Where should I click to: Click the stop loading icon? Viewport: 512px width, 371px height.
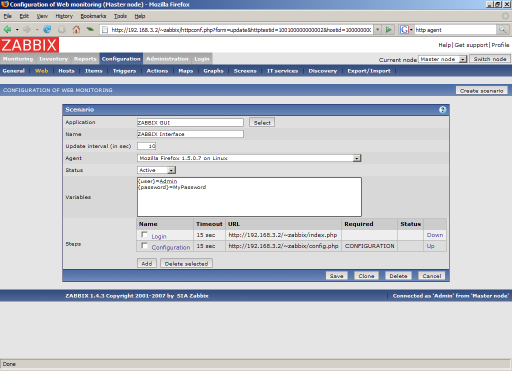tap(62, 30)
